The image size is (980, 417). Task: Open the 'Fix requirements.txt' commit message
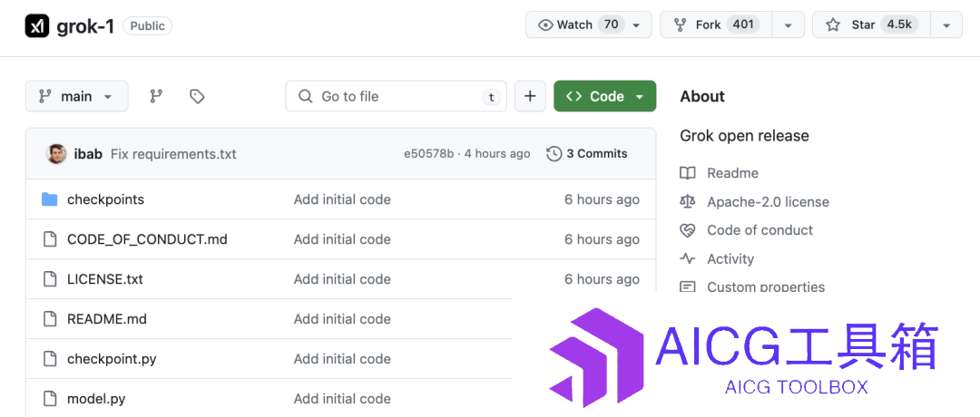tap(173, 153)
